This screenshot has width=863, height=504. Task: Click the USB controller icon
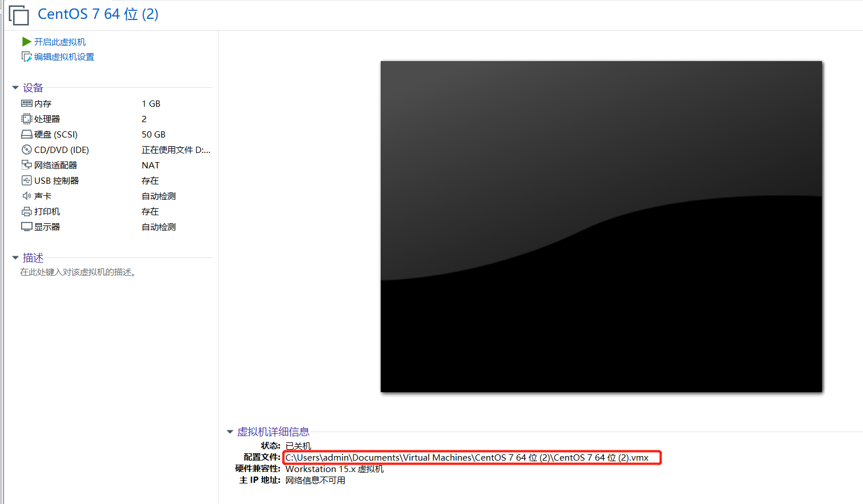(27, 180)
